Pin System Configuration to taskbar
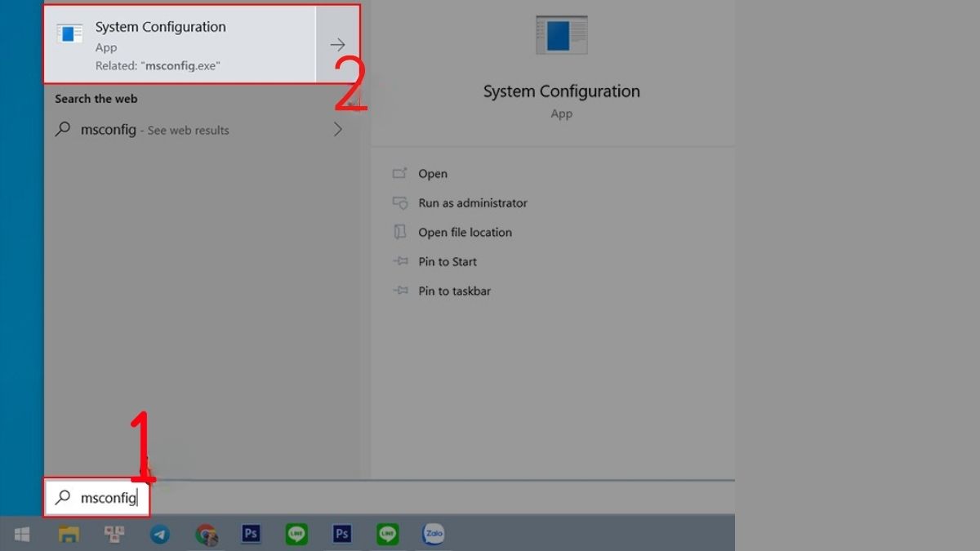Screen dimensions: 980x551 [454, 291]
